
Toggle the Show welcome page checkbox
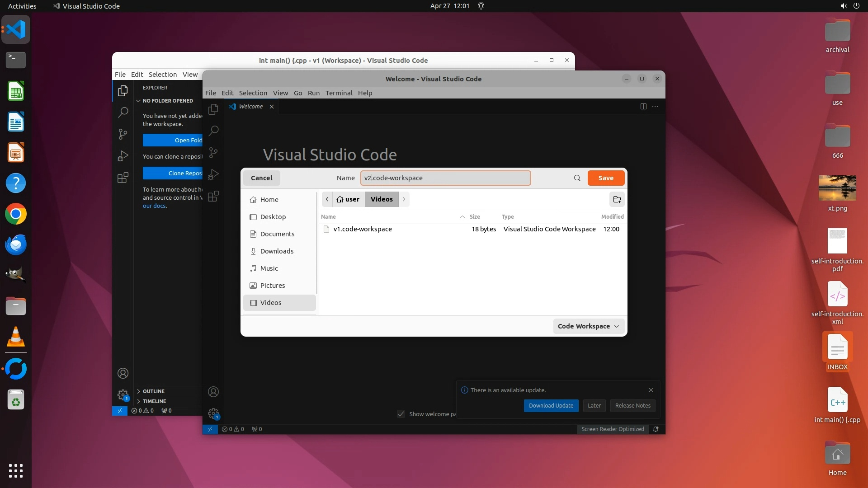(401, 414)
